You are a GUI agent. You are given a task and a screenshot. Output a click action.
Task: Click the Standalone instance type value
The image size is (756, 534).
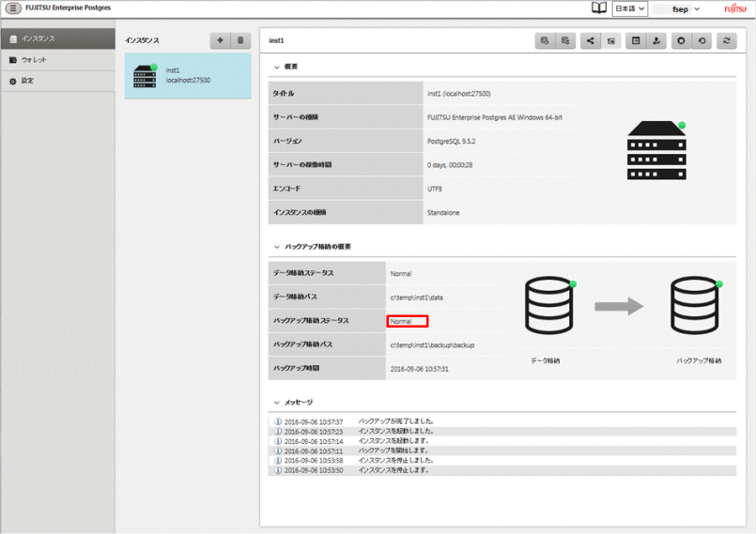tap(443, 212)
